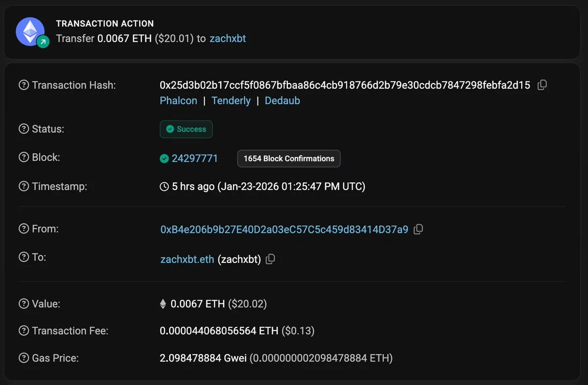
Task: Open the sender address 0xB4e206b9...
Action: pyautogui.click(x=284, y=229)
